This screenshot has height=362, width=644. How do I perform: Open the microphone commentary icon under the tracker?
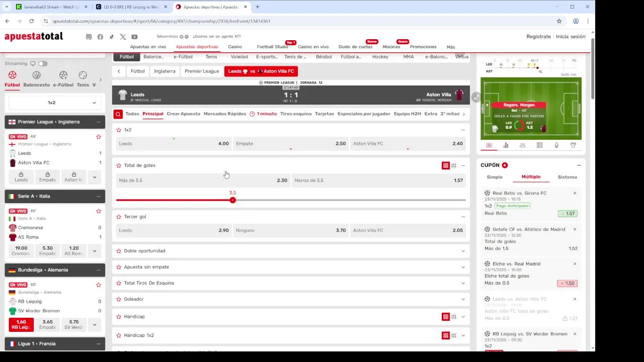point(556,145)
